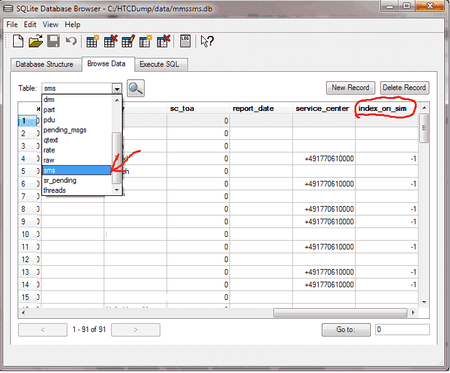The width and height of the screenshot is (450, 373).
Task: Click the New Record button
Action: (350, 88)
